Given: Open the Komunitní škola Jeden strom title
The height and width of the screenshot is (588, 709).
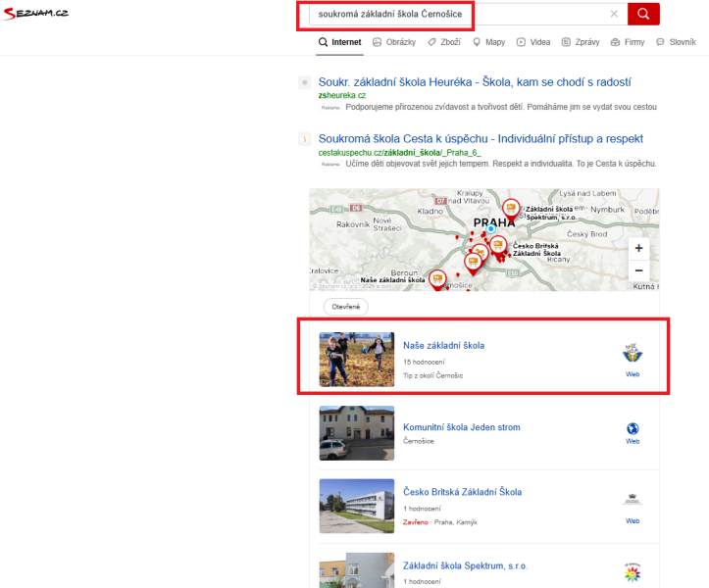Looking at the screenshot, I should click(x=461, y=427).
